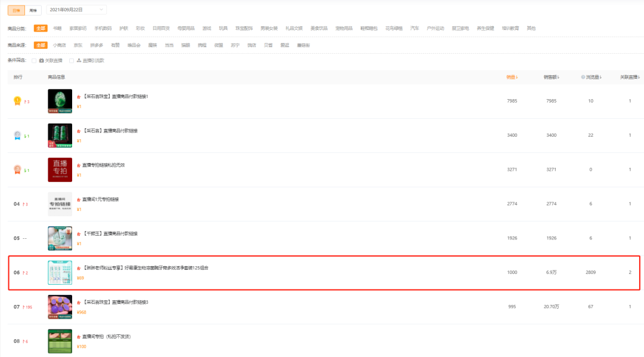Open product link 直播间专拍（私拍不发货）

click(106, 337)
